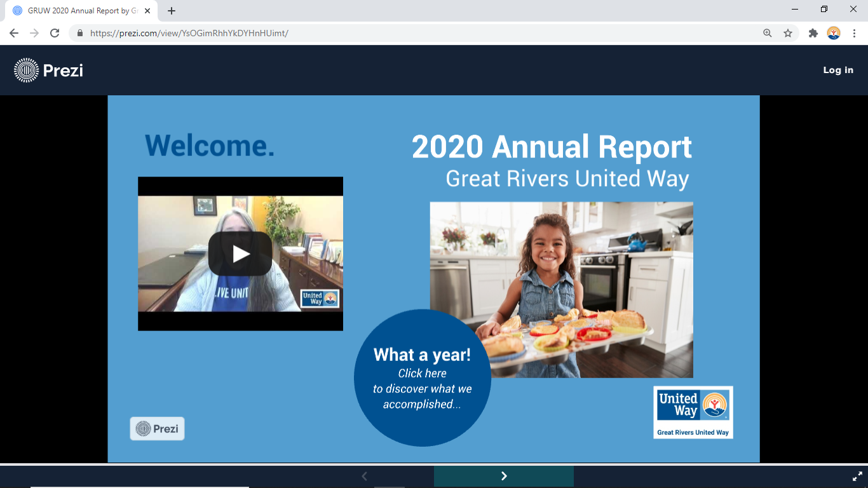The image size is (868, 488).
Task: Click the 'Welcome.' heading
Action: tap(210, 146)
